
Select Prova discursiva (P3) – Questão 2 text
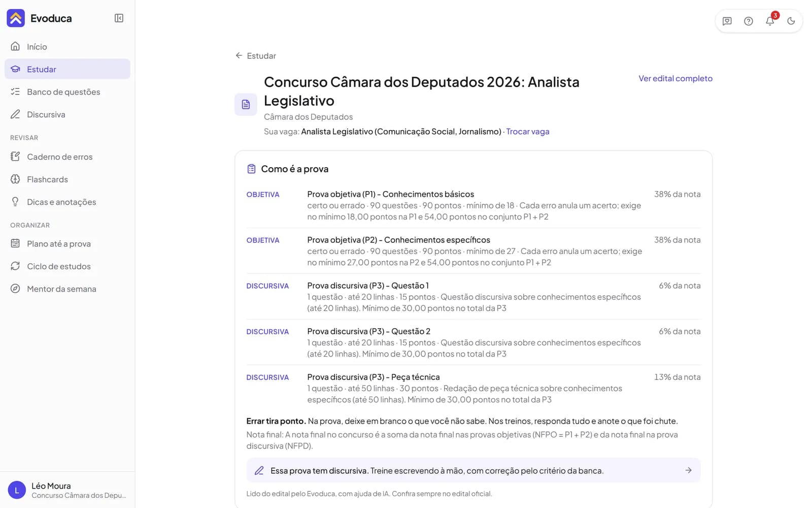pos(369,331)
